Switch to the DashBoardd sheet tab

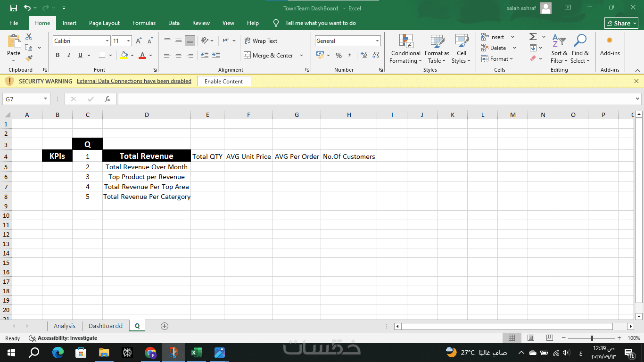pyautogui.click(x=106, y=326)
